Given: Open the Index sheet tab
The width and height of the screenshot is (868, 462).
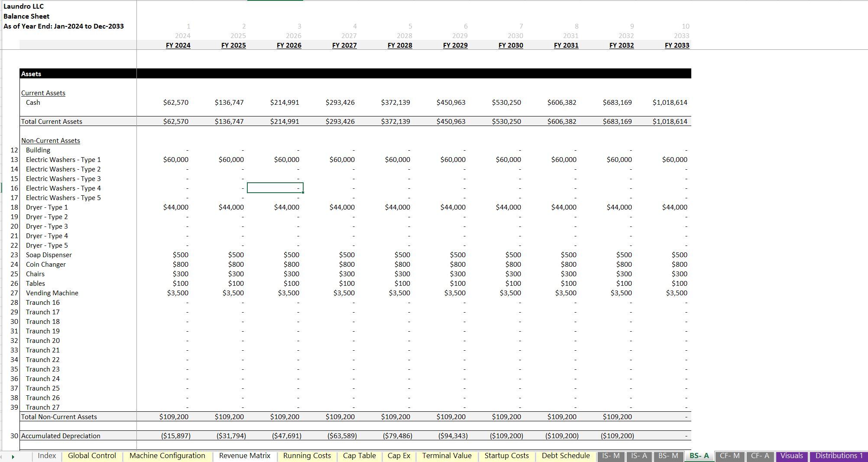Looking at the screenshot, I should click(x=48, y=456).
